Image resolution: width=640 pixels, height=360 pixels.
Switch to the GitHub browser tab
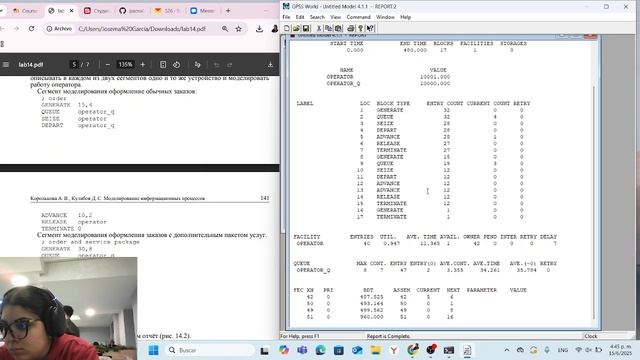pos(131,11)
